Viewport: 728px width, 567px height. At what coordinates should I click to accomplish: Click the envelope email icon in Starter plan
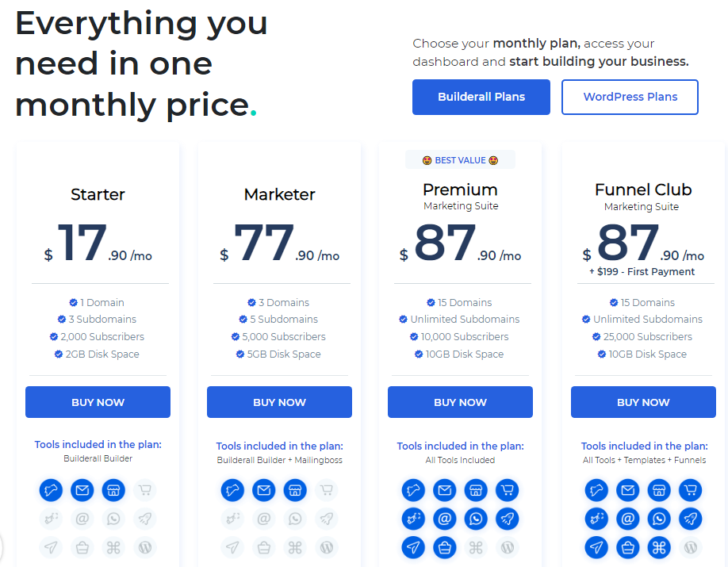tap(82, 491)
